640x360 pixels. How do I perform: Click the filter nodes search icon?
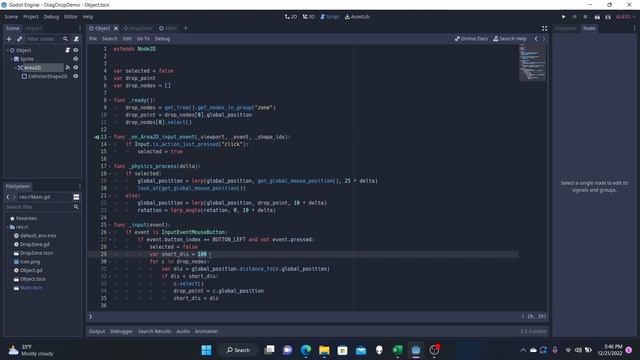tap(65, 39)
